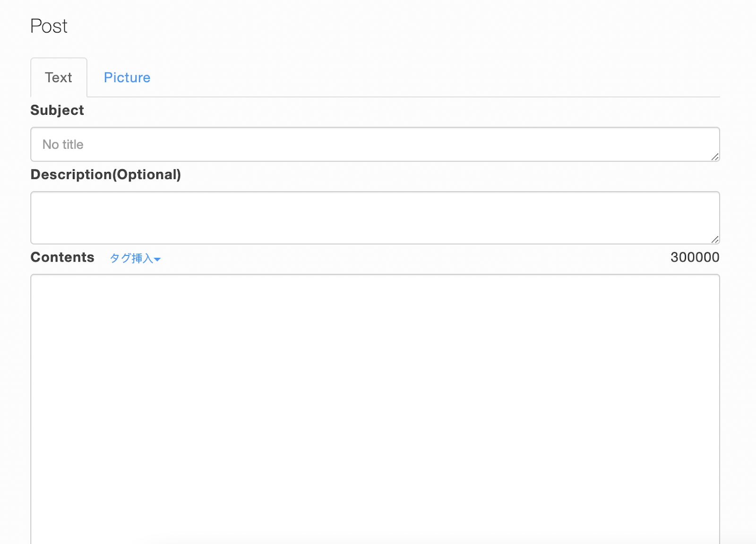Place cursor in the Contents text area

pyautogui.click(x=374, y=406)
